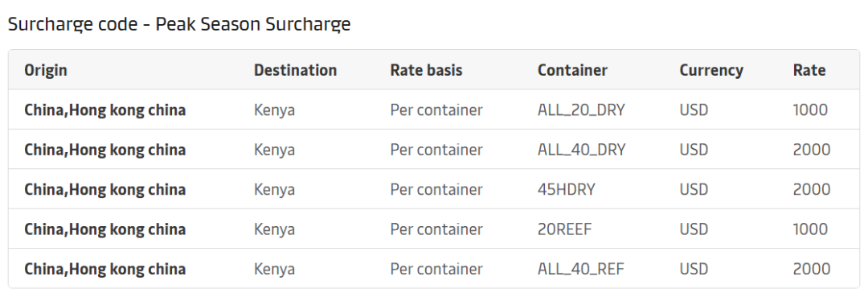Select the ALL_40_REF container cell
The width and height of the screenshot is (868, 301).
tap(581, 269)
